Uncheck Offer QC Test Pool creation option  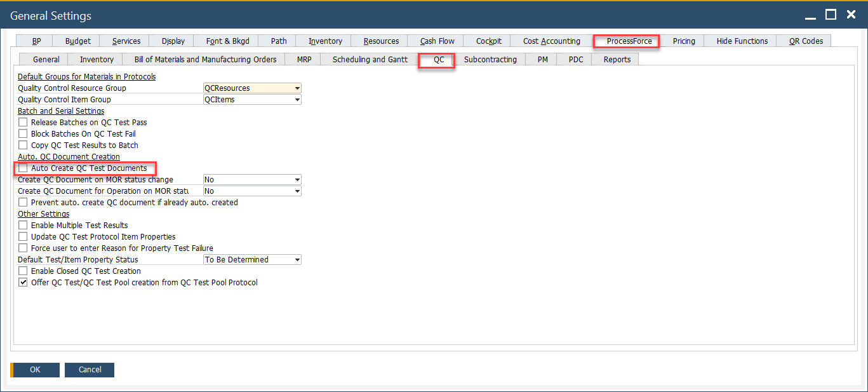pos(22,282)
